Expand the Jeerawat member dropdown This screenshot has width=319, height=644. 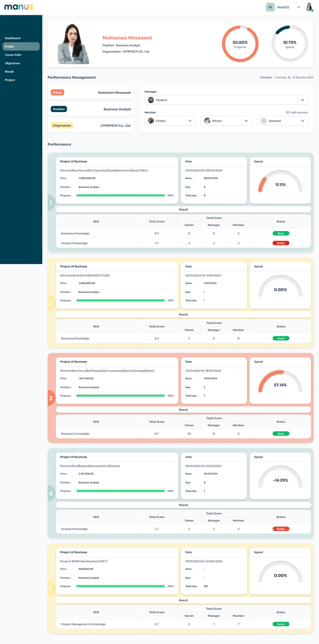283,121
